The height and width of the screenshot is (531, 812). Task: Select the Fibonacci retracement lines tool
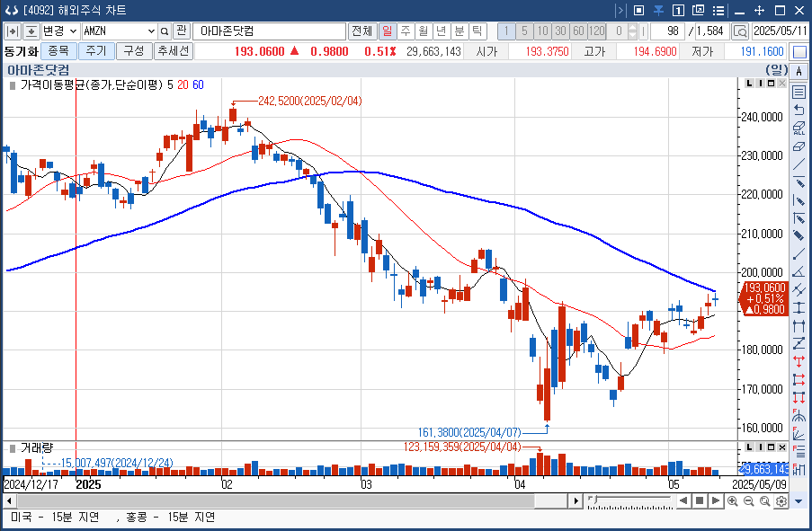799,451
